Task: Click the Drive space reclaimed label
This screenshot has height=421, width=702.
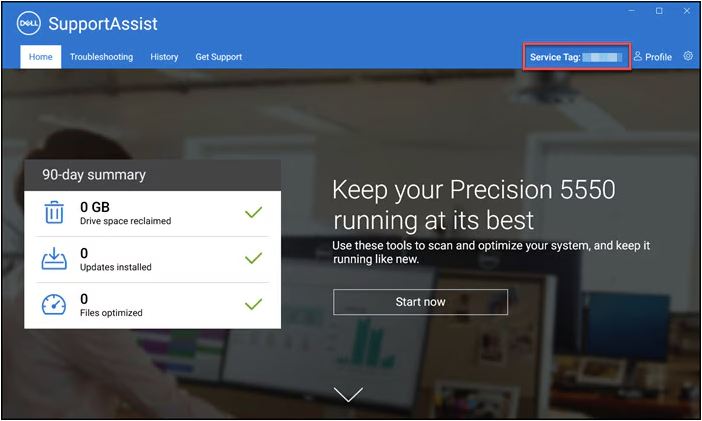Action: pos(126,221)
